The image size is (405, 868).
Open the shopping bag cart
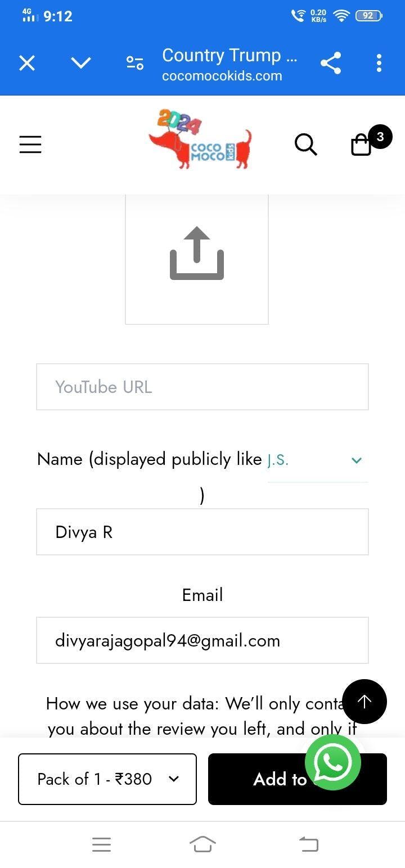(362, 144)
